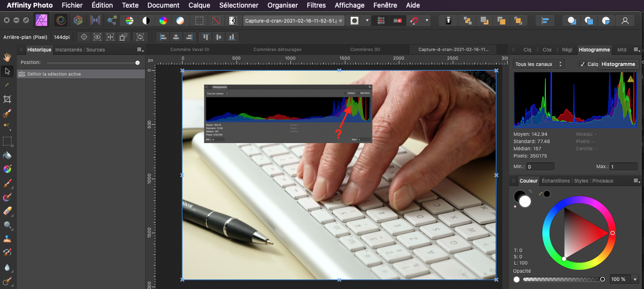Click the histogram Min. value field
The height and width of the screenshot is (289, 644).
click(540, 167)
